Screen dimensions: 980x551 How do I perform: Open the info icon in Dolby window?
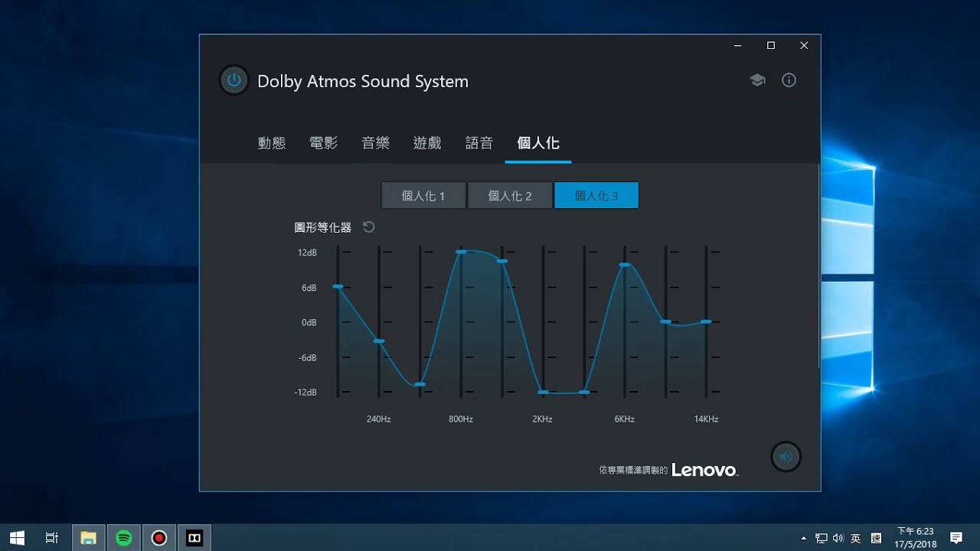point(789,80)
